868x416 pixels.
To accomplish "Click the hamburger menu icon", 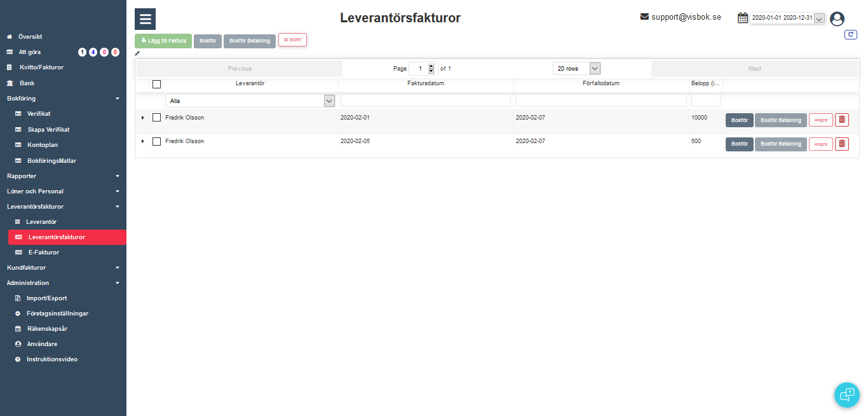I will click(146, 19).
